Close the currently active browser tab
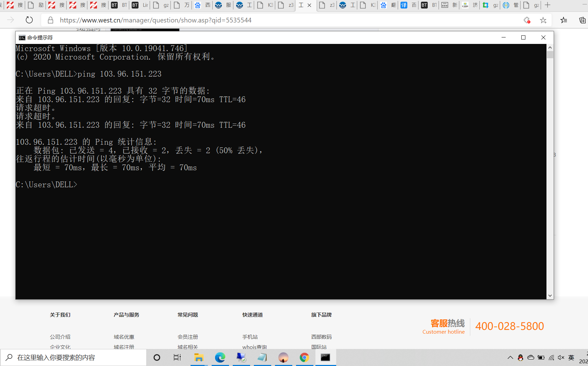 click(309, 5)
